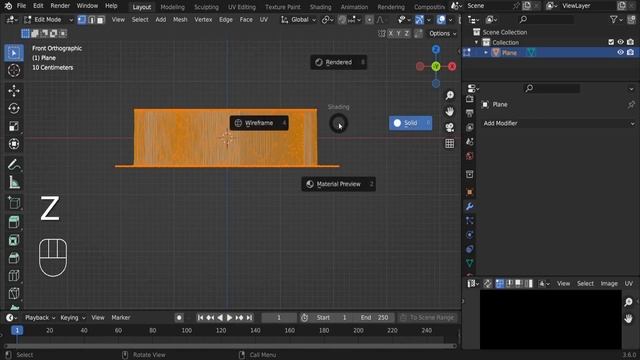This screenshot has width=640, height=360.
Task: Hide Plane object with eye icon
Action: point(620,52)
